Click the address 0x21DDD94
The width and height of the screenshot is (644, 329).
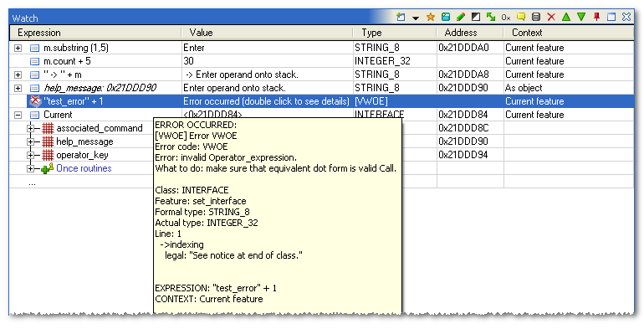[463, 155]
